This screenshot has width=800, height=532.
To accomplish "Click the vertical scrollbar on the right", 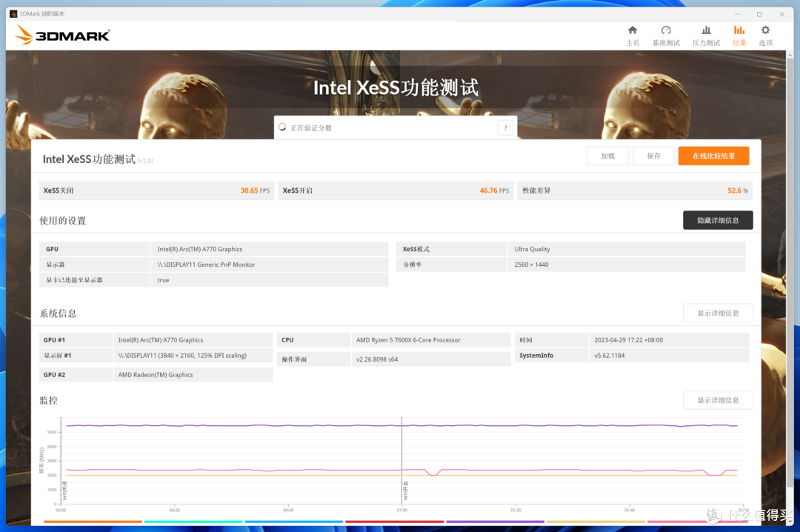I will [x=790, y=270].
